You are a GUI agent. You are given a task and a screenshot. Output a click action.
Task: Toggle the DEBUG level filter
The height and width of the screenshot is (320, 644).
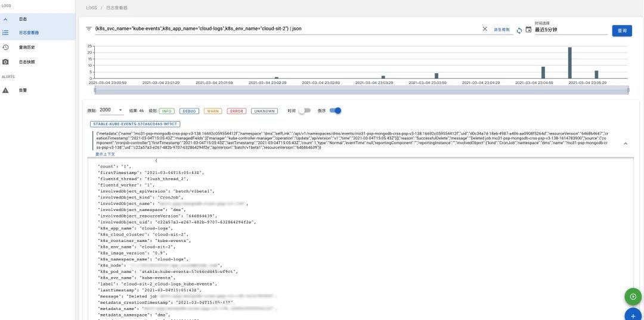[190, 111]
